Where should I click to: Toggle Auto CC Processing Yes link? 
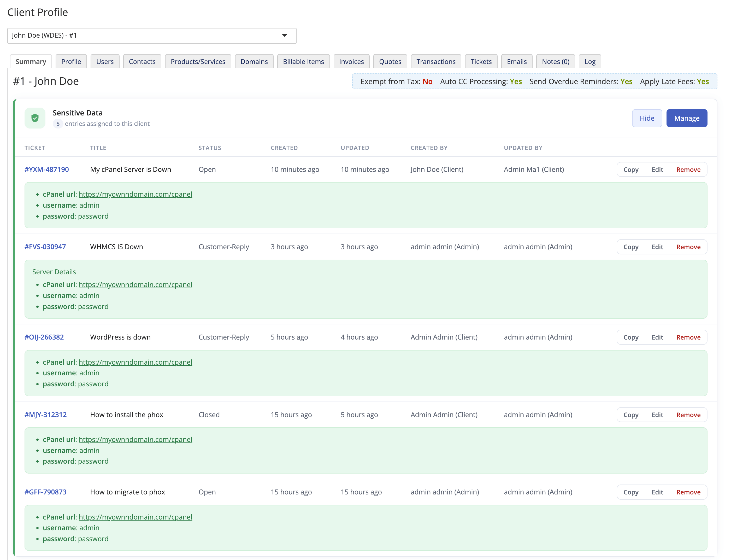click(x=516, y=82)
